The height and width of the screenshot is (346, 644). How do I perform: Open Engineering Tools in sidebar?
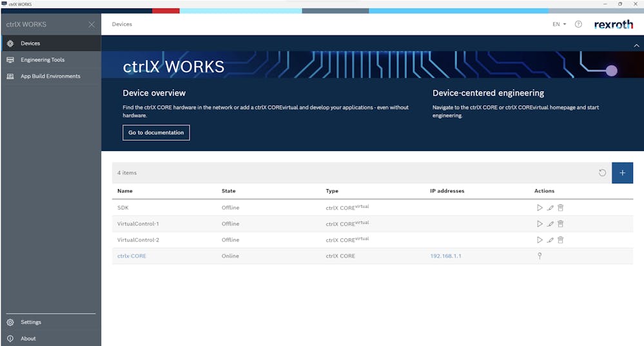click(x=51, y=59)
